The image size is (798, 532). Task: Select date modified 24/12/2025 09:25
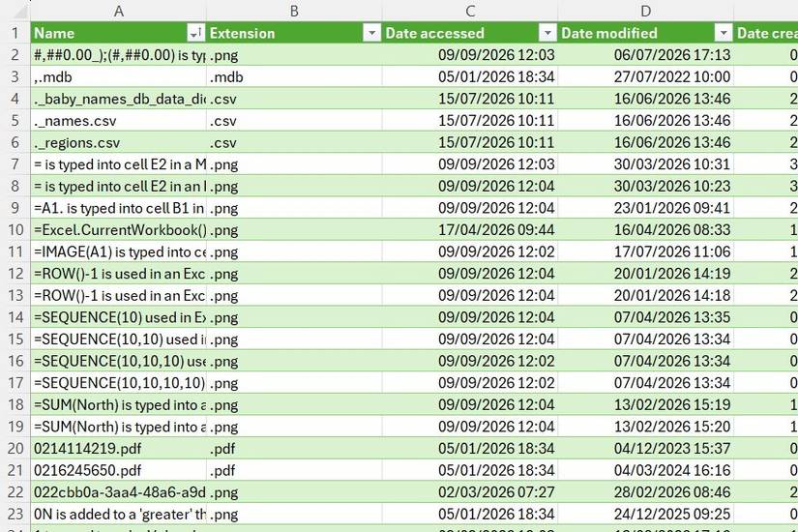point(645,515)
